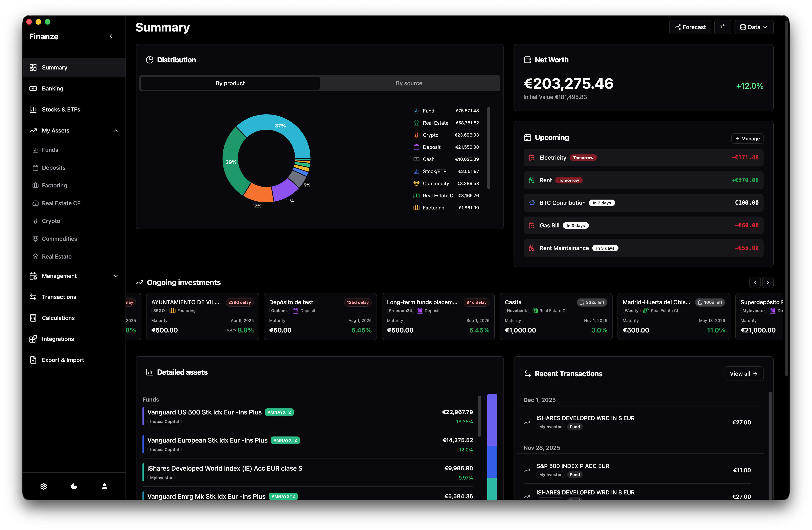Select the Summary icon in the sidebar
The height and width of the screenshot is (530, 812).
click(33, 67)
